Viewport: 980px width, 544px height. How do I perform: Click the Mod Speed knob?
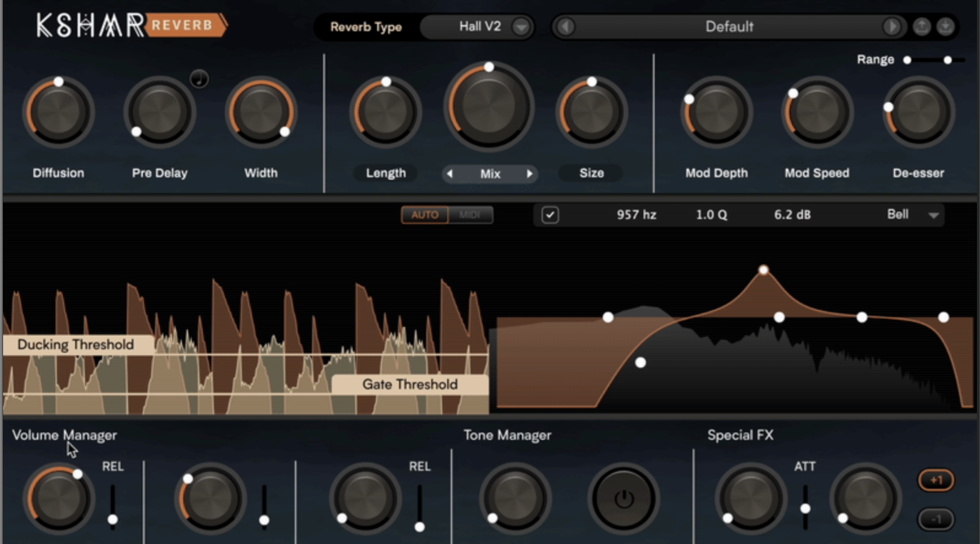(817, 112)
